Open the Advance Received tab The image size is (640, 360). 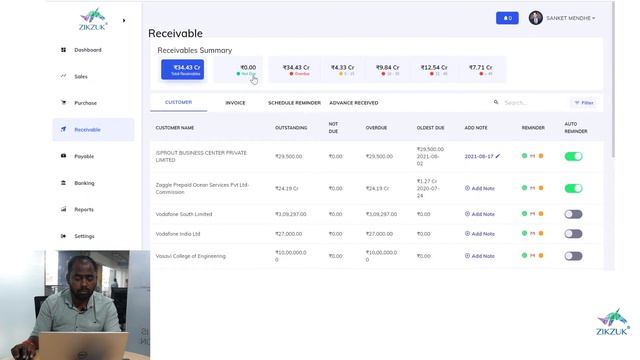click(353, 103)
